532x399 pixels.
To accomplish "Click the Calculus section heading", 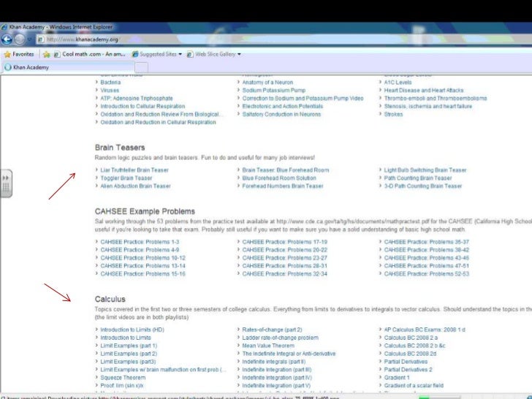I will (x=110, y=300).
